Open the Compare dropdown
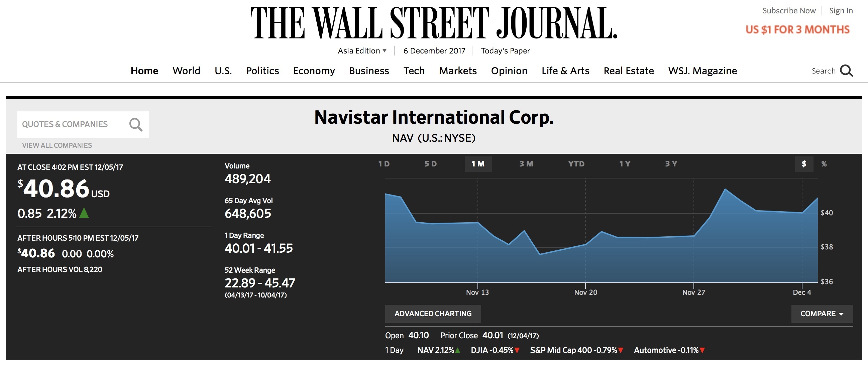The width and height of the screenshot is (868, 369). click(822, 314)
